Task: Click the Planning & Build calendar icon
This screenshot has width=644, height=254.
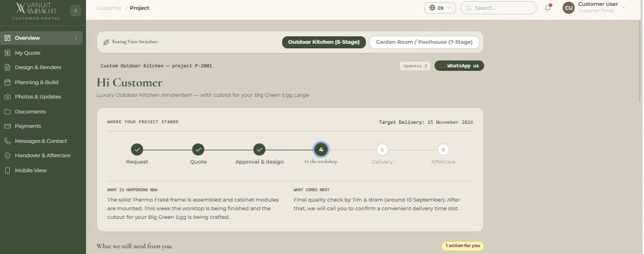Action: tap(8, 82)
